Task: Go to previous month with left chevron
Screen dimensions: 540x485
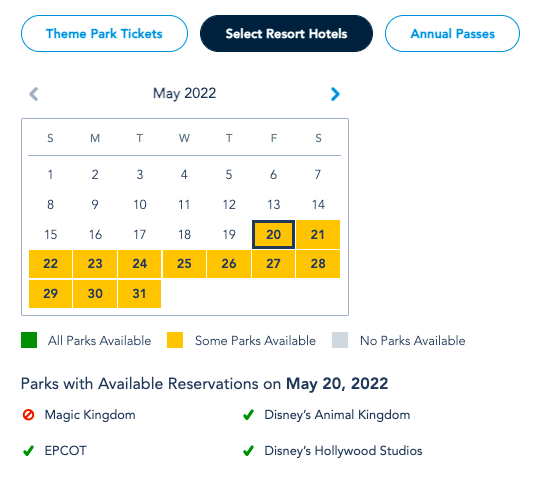Action: point(33,94)
